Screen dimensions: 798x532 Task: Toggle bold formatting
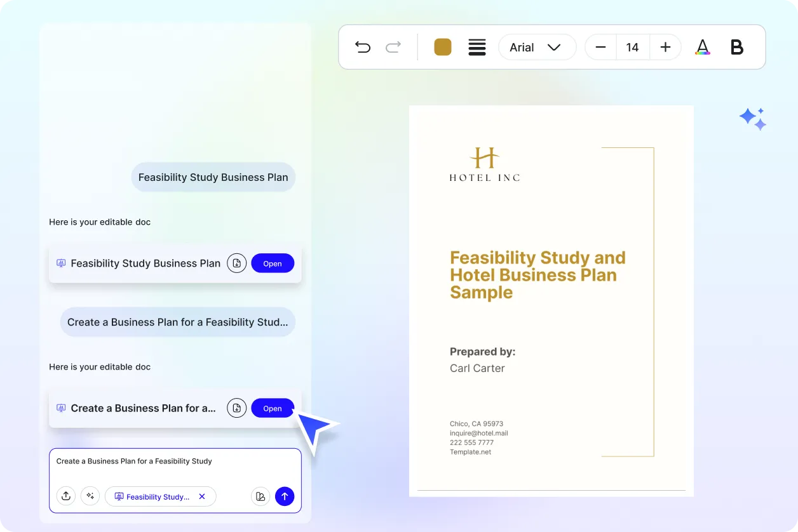coord(736,46)
